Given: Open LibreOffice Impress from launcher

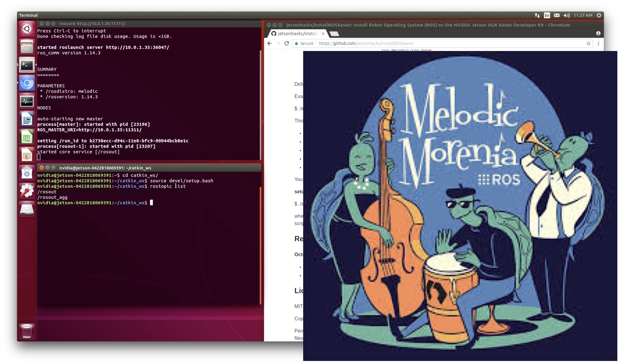Looking at the screenshot, I should 27,155.
